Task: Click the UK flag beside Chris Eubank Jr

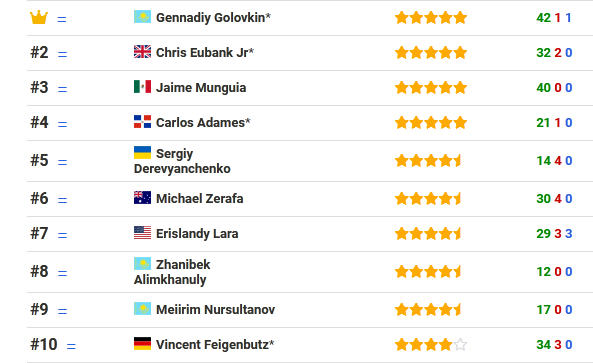Action: click(x=142, y=51)
